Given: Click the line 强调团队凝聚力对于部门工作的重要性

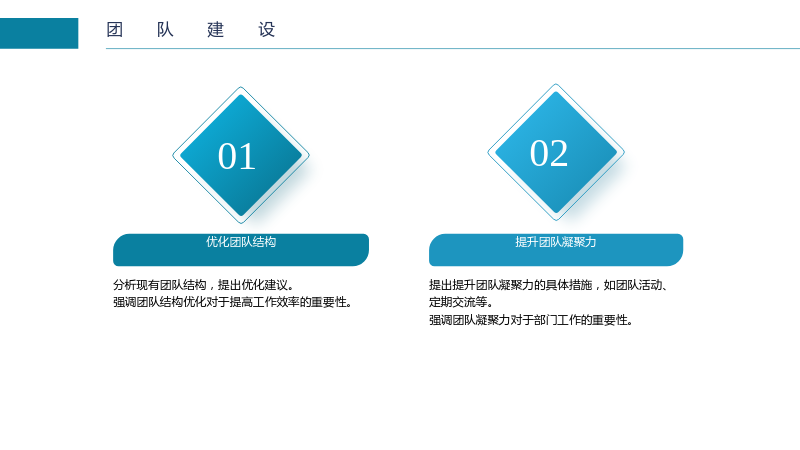Looking at the screenshot, I should pyautogui.click(x=531, y=320).
